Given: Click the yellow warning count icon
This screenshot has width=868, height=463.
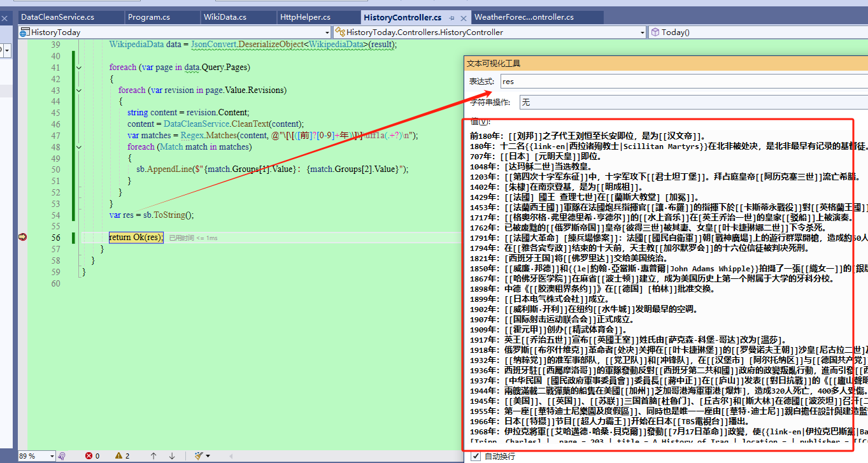Looking at the screenshot, I should [119, 456].
